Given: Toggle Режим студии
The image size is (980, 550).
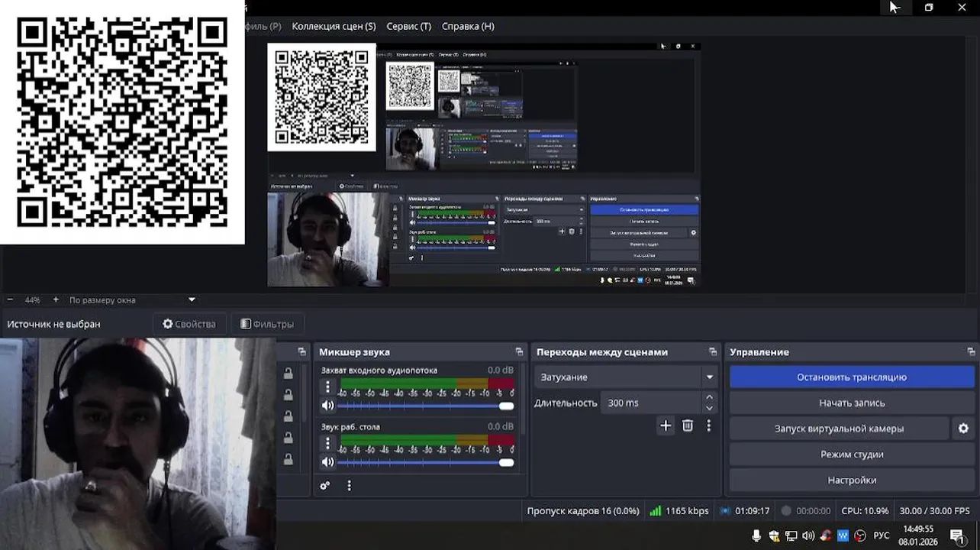Looking at the screenshot, I should (x=852, y=455).
